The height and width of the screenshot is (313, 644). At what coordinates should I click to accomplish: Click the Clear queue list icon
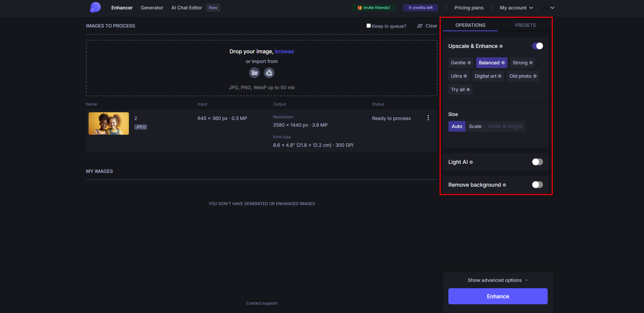[420, 26]
